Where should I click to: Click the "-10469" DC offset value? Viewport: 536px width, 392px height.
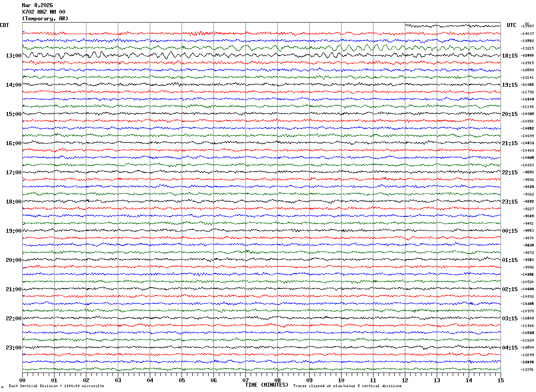point(527,150)
